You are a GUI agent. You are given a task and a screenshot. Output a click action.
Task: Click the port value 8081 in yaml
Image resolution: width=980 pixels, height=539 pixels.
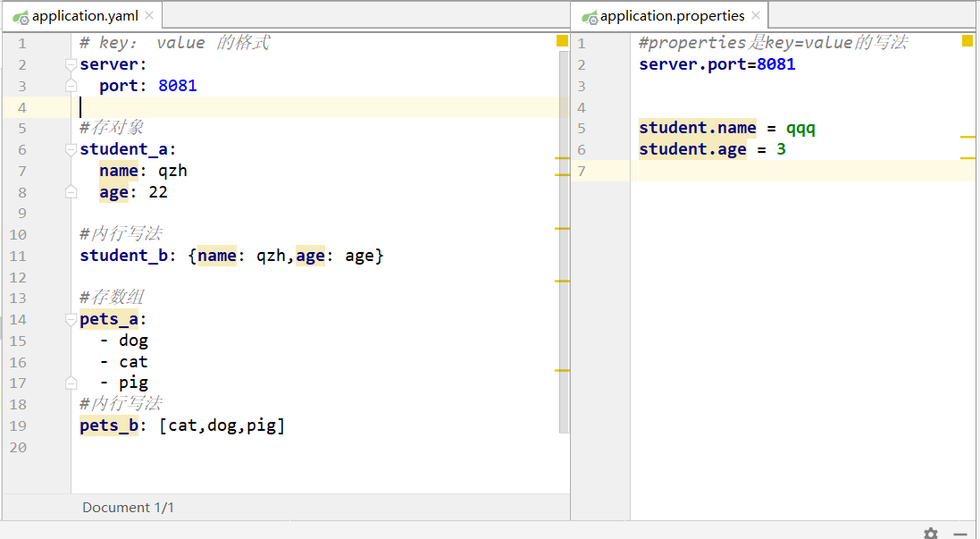(178, 86)
